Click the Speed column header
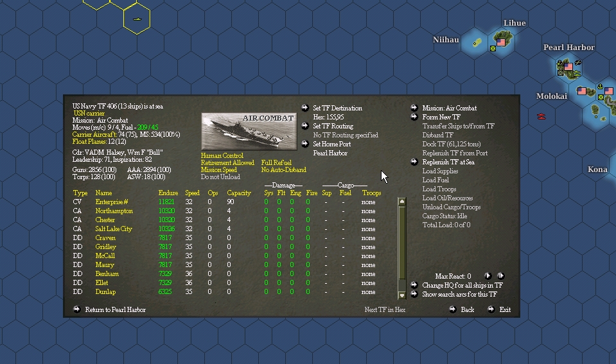Viewport: 616px width, 364px height. click(192, 193)
